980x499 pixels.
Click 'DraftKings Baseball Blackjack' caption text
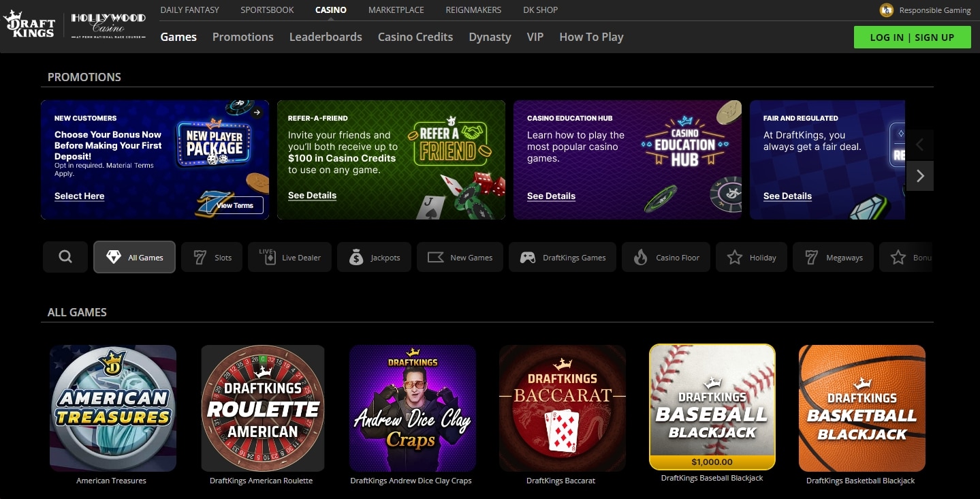[712, 478]
